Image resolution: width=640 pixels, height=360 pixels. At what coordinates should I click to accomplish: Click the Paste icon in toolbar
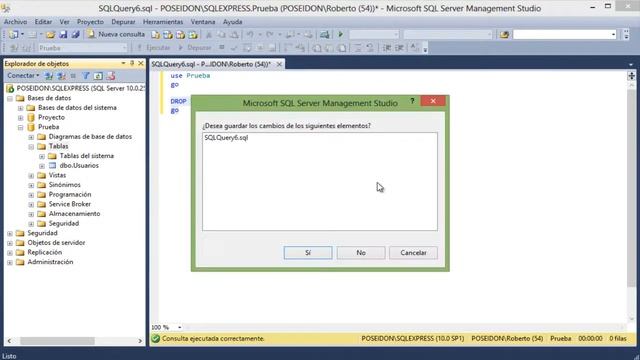point(234,35)
